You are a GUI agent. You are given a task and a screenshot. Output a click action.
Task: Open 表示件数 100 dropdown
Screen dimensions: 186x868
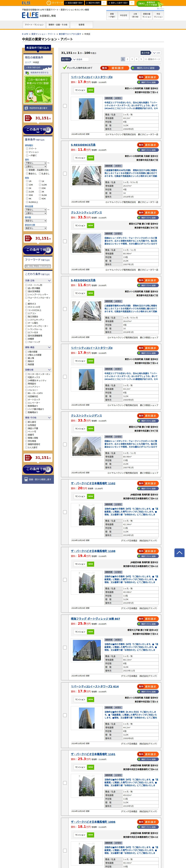(x=156, y=53)
